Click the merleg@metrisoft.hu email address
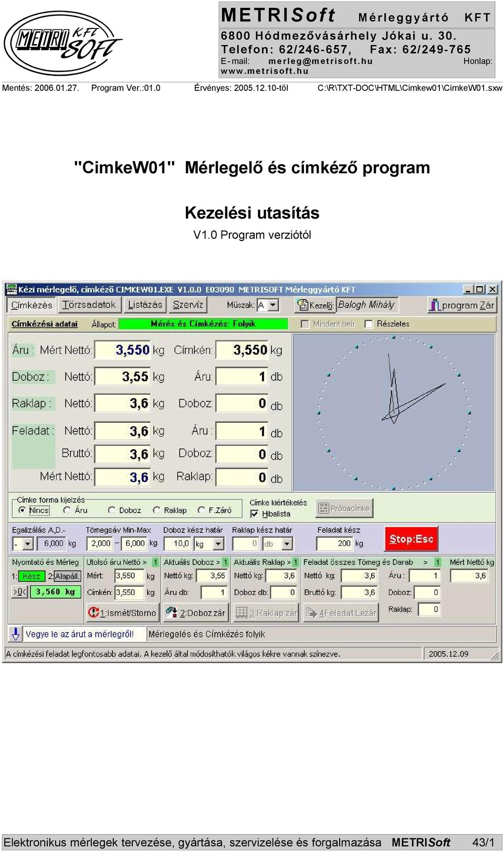This screenshot has height=852, width=504. (x=320, y=61)
